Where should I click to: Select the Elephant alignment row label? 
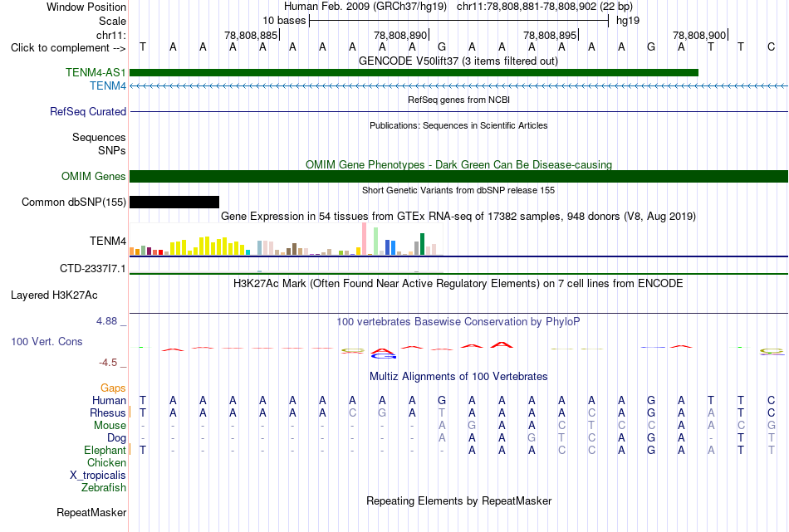point(105,451)
